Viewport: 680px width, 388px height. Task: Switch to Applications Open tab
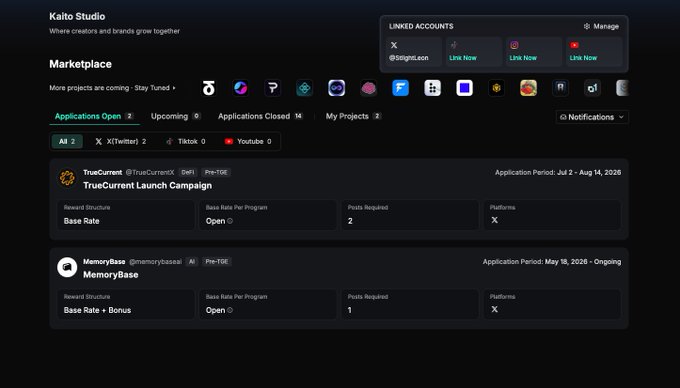(94, 116)
